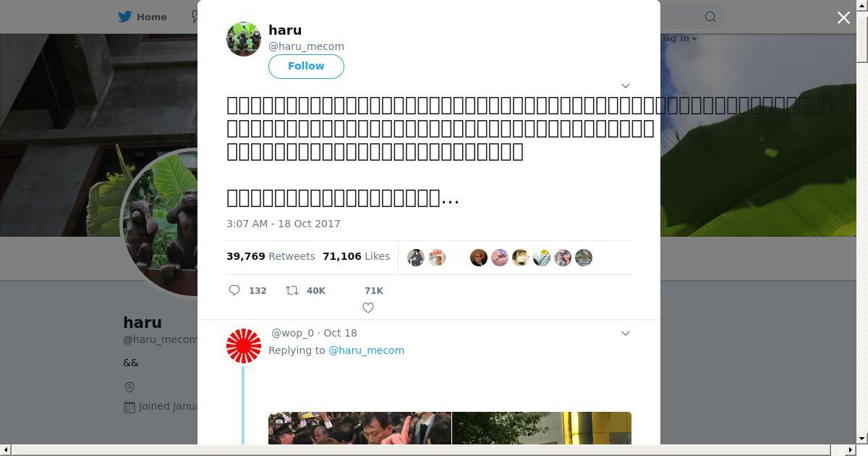Image resolution: width=868 pixels, height=456 pixels.
Task: Expand the tweet options chevron
Action: click(626, 85)
